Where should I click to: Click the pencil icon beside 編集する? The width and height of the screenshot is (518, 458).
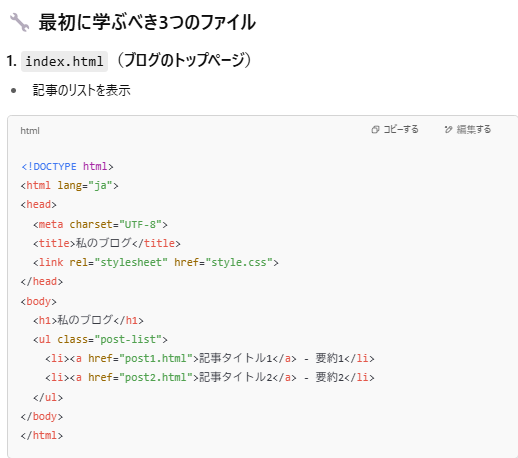point(449,129)
